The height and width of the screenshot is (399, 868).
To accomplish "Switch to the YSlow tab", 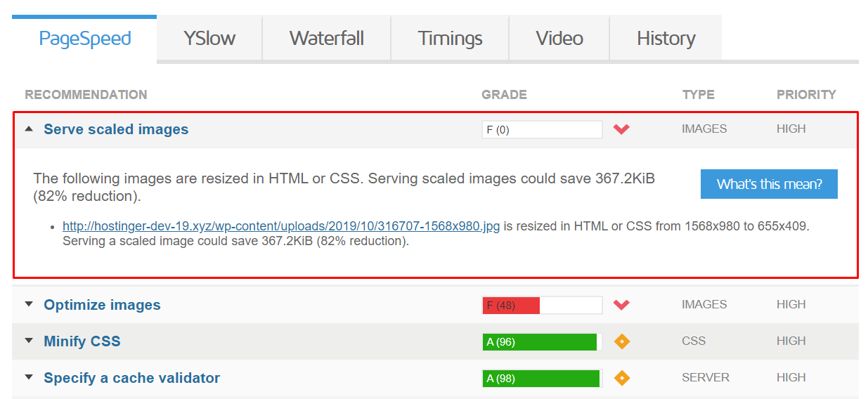I will (209, 38).
